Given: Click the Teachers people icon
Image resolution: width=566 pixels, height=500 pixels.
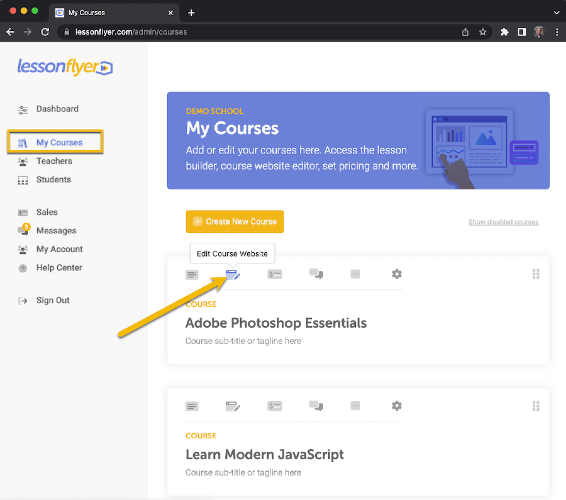Looking at the screenshot, I should coord(23,162).
